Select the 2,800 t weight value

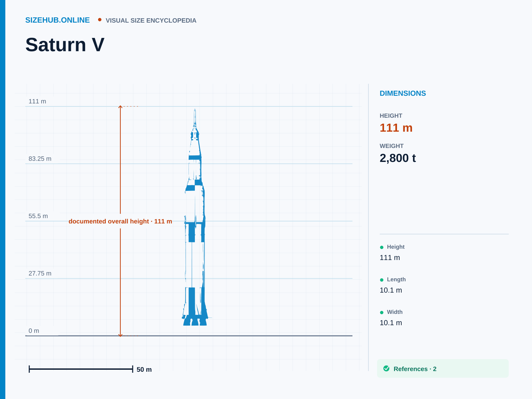[398, 158]
